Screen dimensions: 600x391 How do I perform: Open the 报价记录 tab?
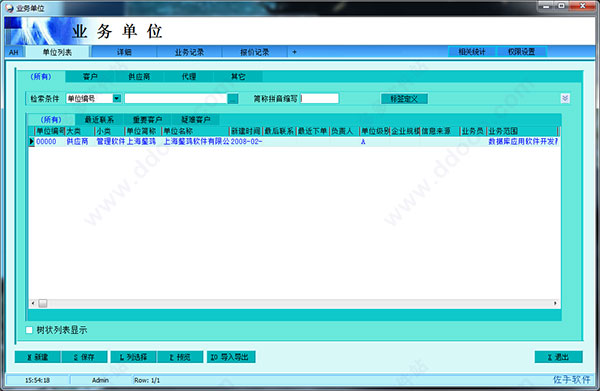[x=254, y=52]
